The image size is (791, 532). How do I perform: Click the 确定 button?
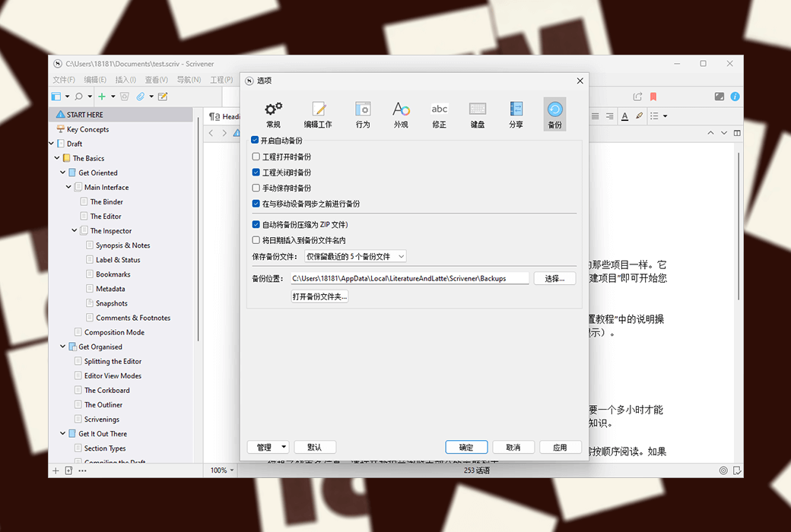[x=466, y=448]
